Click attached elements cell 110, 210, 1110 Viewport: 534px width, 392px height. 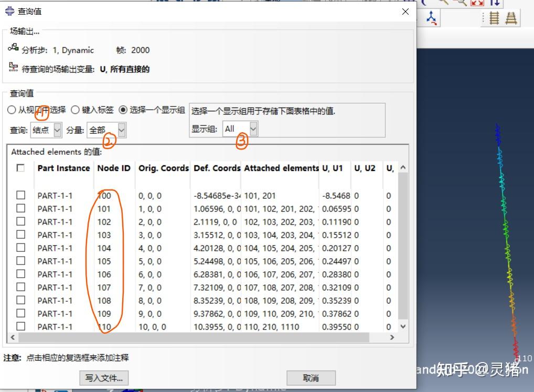(271, 327)
